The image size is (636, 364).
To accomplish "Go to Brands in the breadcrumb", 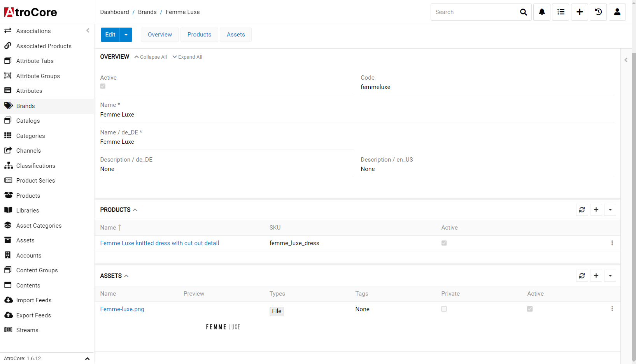I will 147,12.
